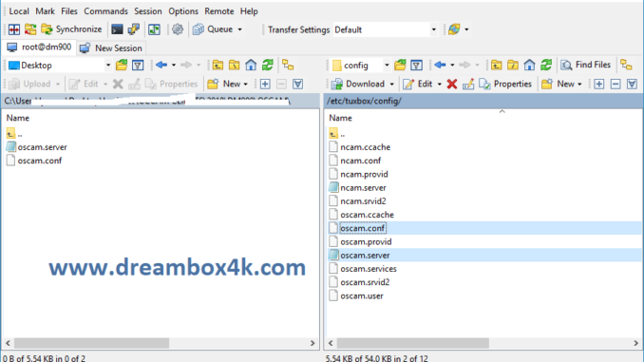
Task: Click the keep remote directory up to date icon
Action: click(155, 29)
